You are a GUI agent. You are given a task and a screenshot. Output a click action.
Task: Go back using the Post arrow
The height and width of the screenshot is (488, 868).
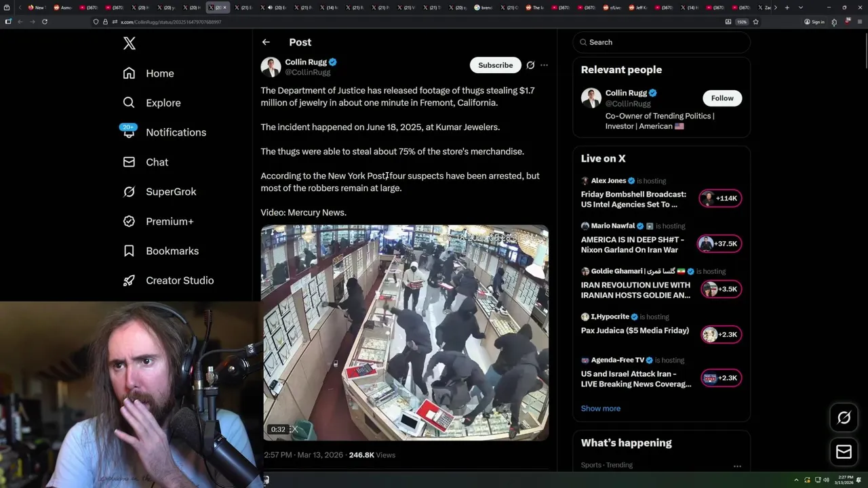click(266, 42)
